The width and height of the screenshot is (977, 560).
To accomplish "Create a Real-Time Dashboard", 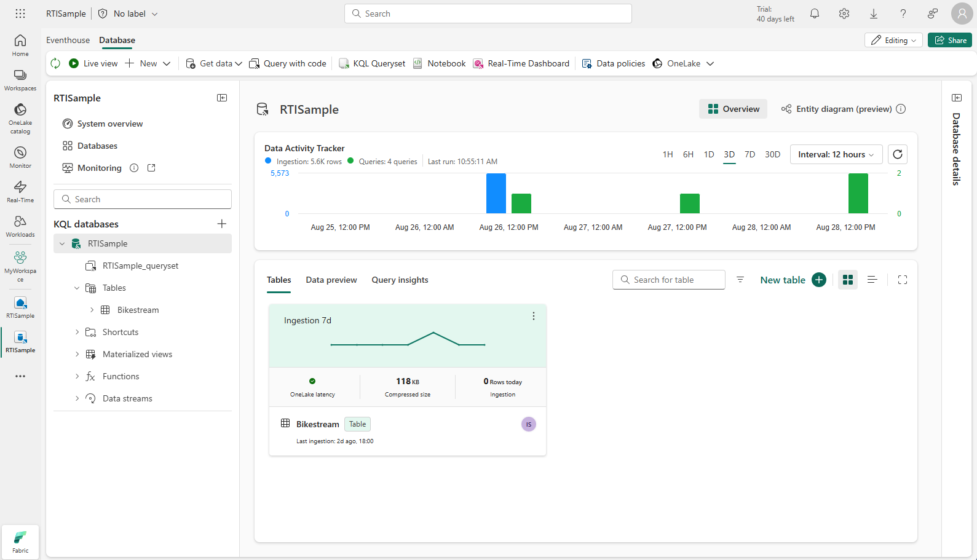I will point(521,63).
